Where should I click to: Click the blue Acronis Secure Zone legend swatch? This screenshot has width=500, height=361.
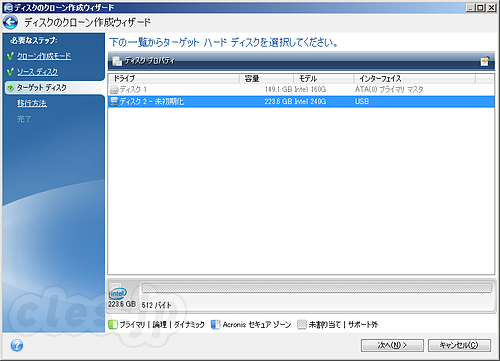pos(216,324)
